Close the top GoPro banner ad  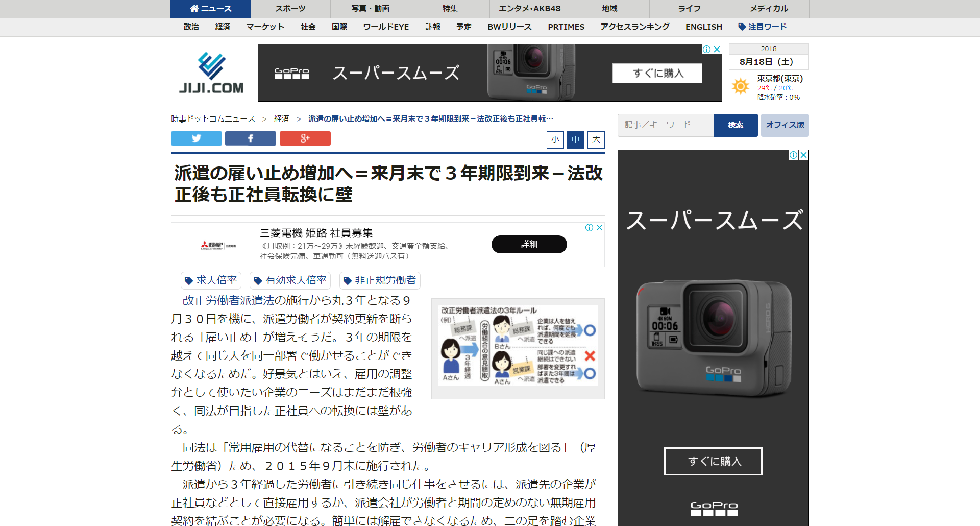click(x=717, y=49)
